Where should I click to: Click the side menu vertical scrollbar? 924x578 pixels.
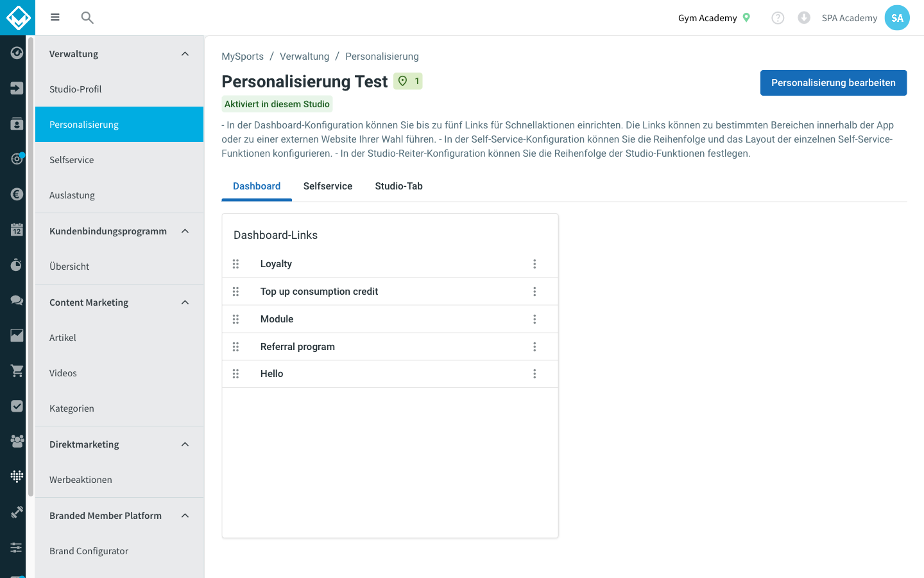(x=30, y=267)
